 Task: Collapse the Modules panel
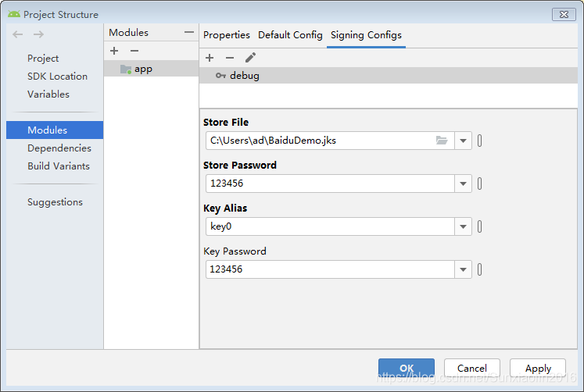(189, 32)
